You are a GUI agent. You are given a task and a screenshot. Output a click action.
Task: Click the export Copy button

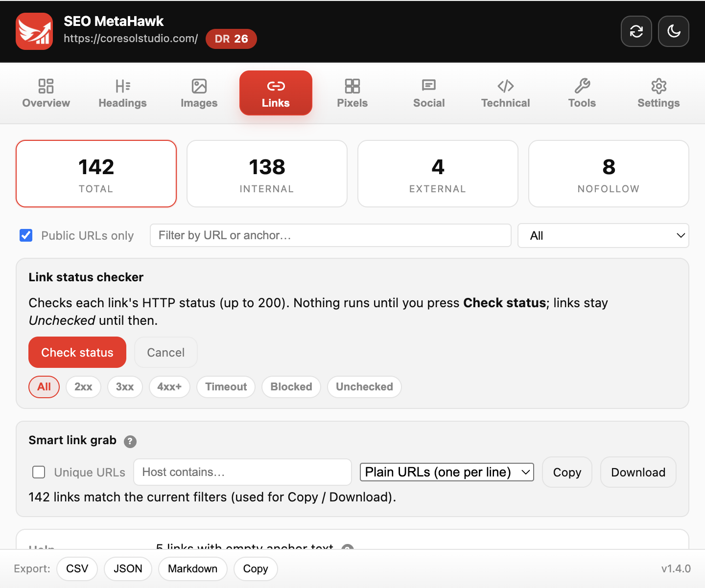(256, 568)
